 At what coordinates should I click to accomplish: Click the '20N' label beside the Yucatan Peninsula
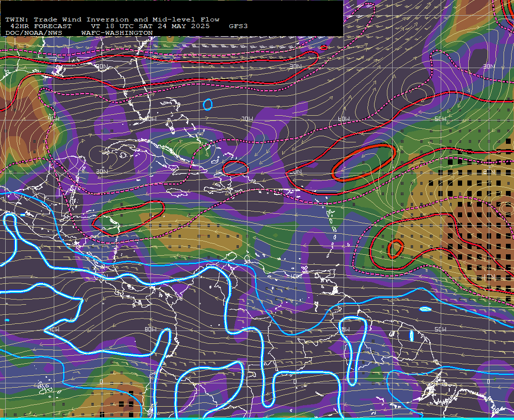(x=102, y=171)
